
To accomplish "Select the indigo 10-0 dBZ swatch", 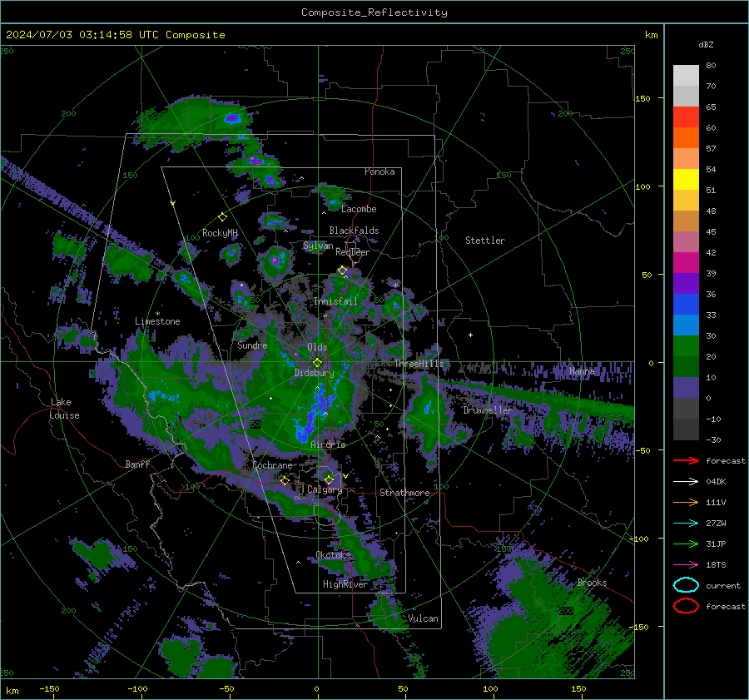I will point(686,388).
